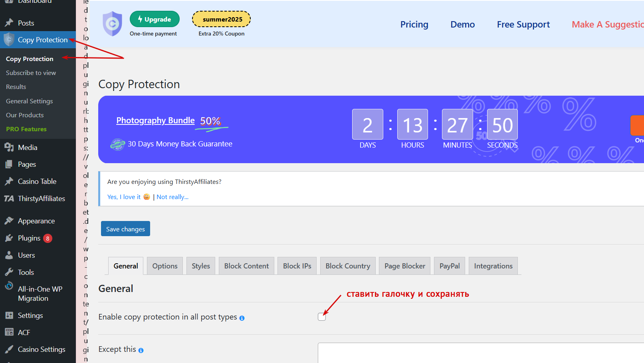Click the Plugins update count badge
644x363 pixels.
point(48,238)
